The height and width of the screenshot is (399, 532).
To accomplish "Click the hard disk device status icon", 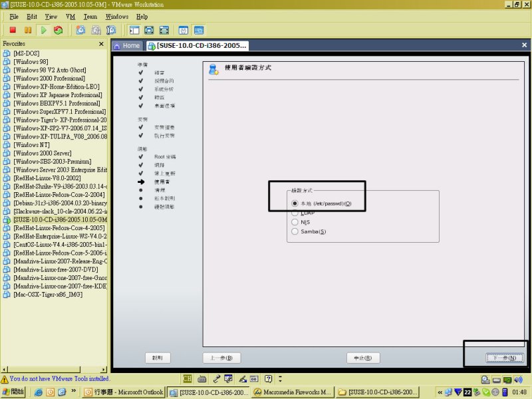I will (x=496, y=380).
